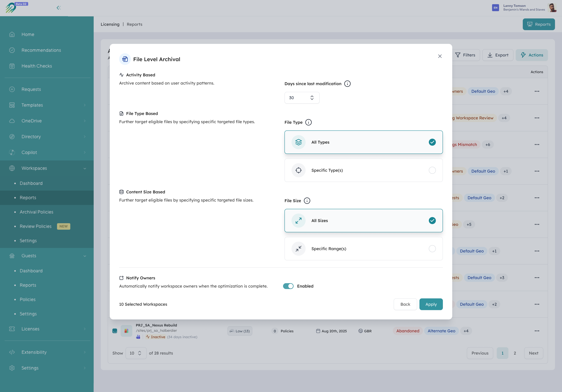Viewport: 562px width, 392px height.
Task: Open Lanny Tomson profile avatar
Action: 552,8
